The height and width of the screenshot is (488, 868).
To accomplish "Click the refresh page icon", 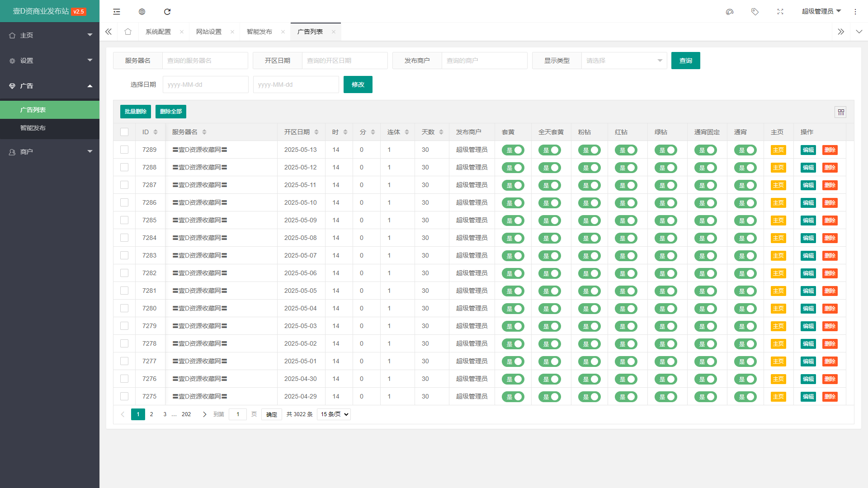I will (x=167, y=12).
